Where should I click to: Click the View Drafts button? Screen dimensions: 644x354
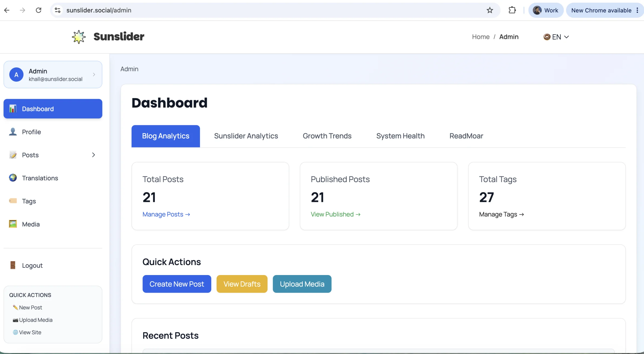click(x=242, y=284)
